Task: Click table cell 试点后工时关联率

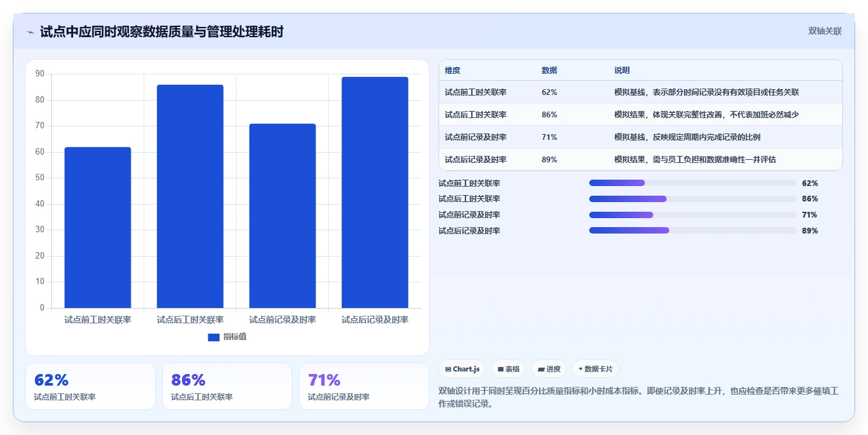Action: (476, 115)
